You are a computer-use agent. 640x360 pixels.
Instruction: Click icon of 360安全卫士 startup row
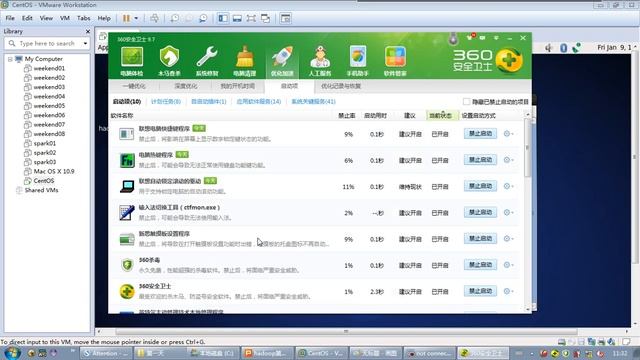(x=127, y=291)
